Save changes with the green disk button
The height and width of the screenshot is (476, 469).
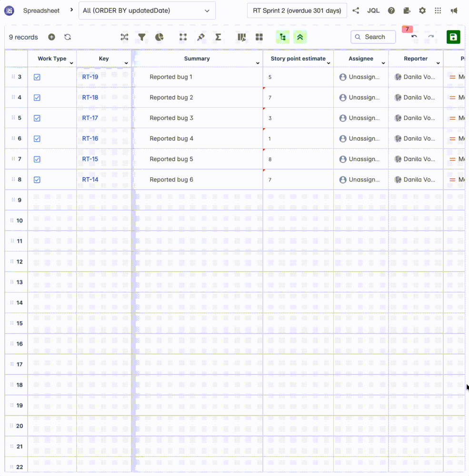tap(453, 37)
